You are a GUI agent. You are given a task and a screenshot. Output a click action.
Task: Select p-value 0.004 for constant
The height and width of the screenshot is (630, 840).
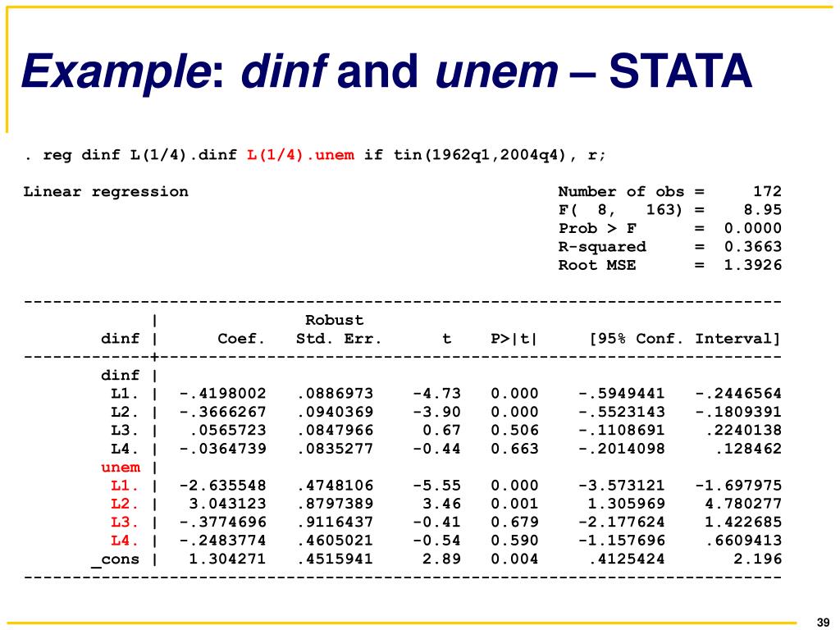514,559
